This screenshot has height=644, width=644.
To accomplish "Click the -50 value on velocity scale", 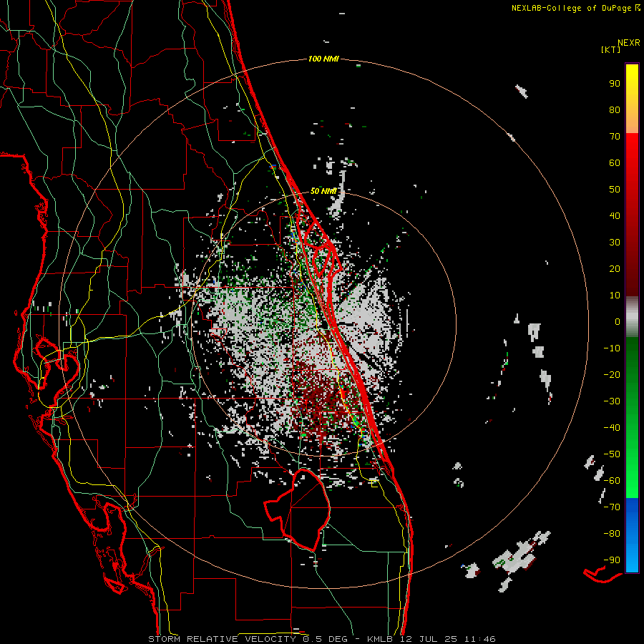I will pos(612,454).
